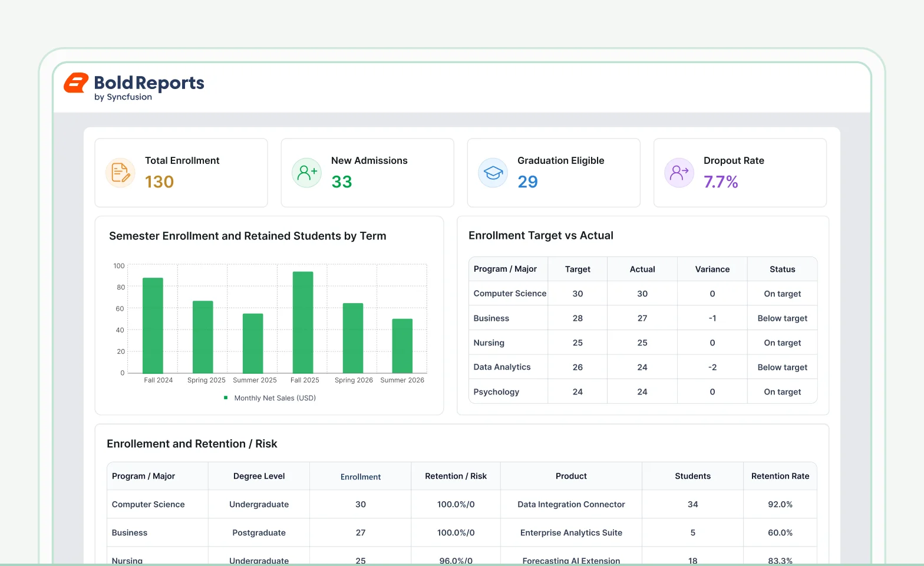Click the -1 variance for Business
924x566 pixels.
coord(712,318)
